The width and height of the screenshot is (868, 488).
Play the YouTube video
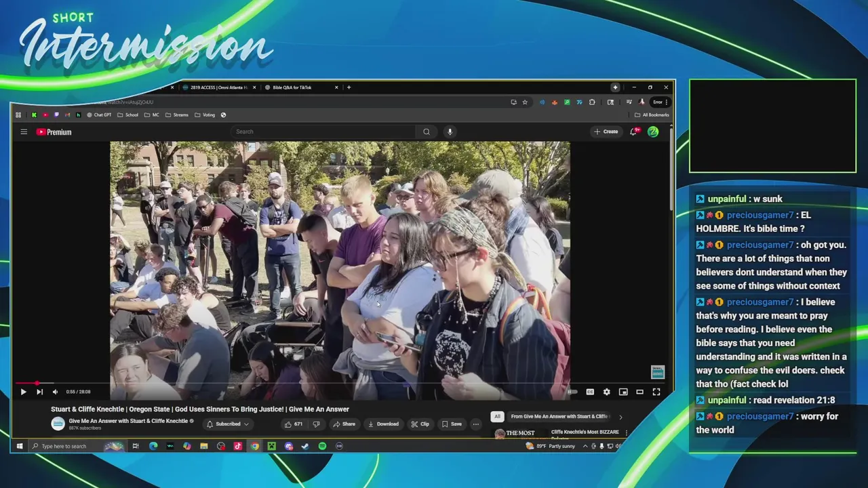click(23, 392)
